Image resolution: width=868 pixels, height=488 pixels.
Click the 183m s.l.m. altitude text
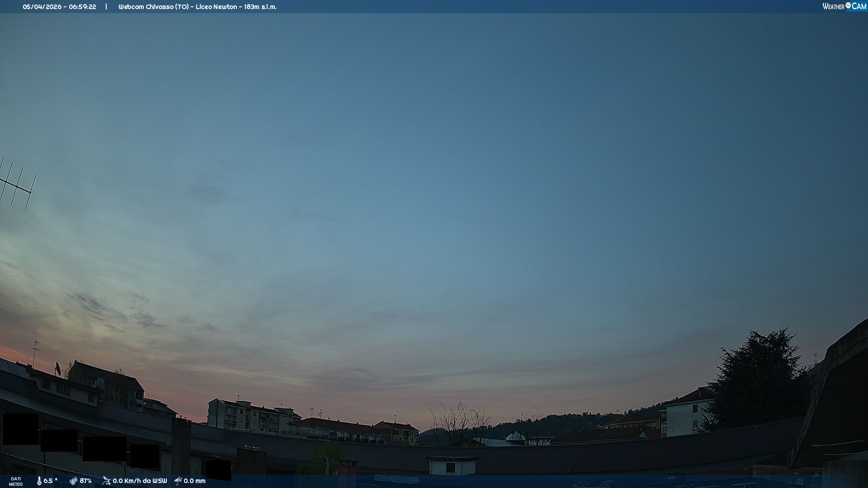[x=260, y=7]
